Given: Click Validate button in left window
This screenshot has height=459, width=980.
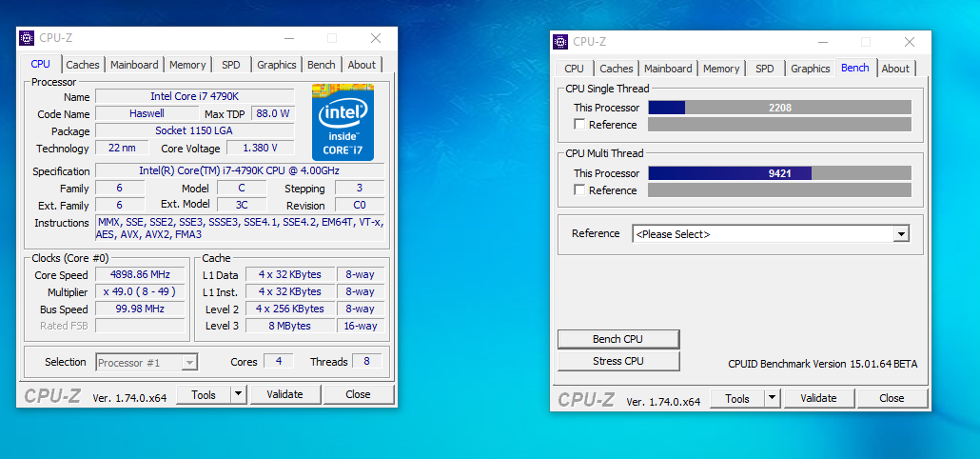Looking at the screenshot, I should pyautogui.click(x=285, y=394).
